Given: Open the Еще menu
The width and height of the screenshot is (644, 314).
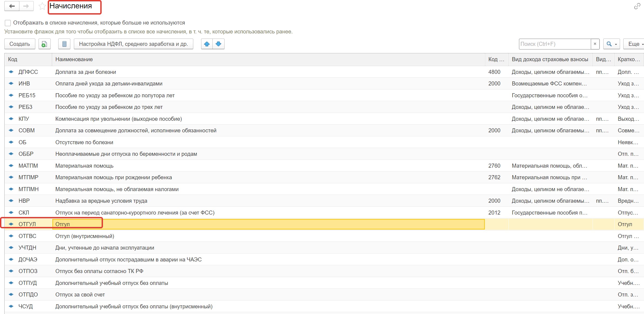Looking at the screenshot, I should (x=634, y=44).
